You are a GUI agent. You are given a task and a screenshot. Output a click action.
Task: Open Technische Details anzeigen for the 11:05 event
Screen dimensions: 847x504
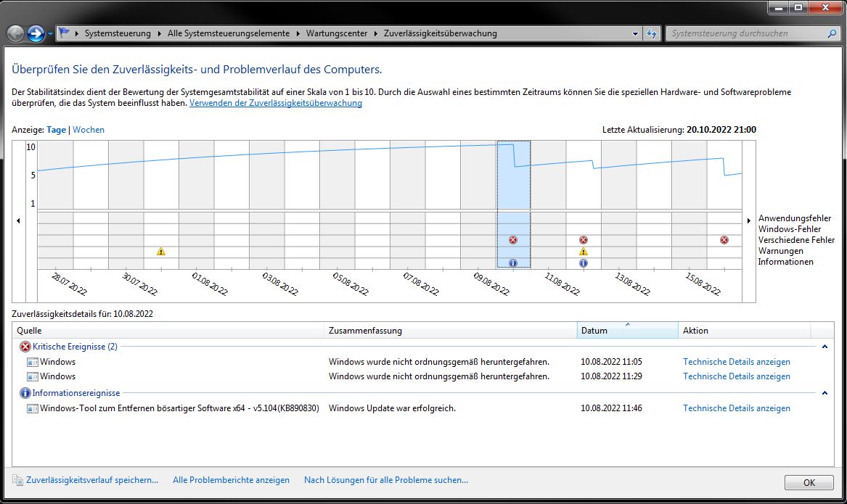(736, 362)
